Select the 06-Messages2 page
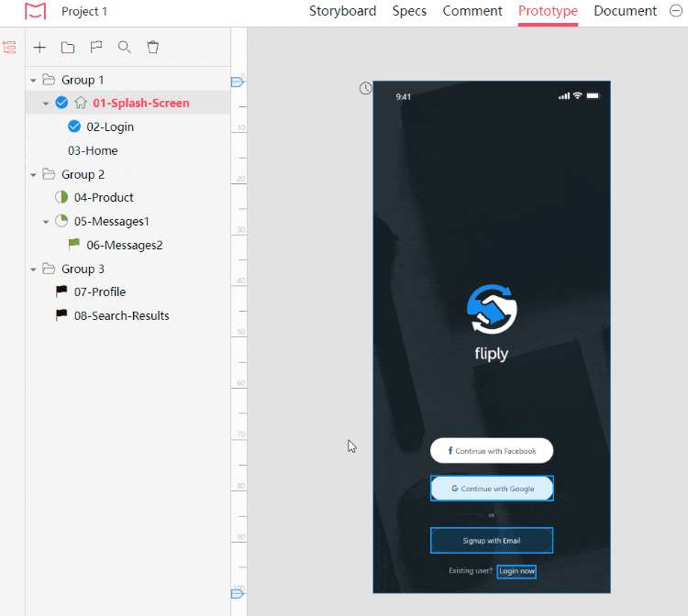Viewport: 688px width, 616px height. 124,245
